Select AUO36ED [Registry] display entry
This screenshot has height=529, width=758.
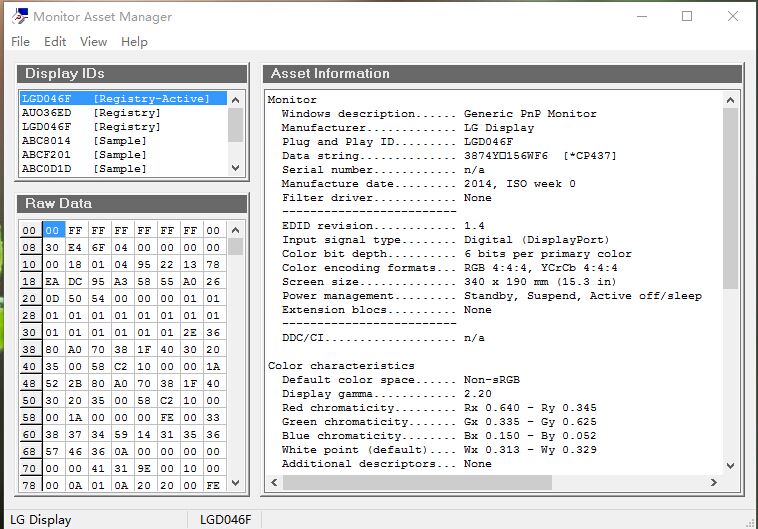(x=123, y=113)
